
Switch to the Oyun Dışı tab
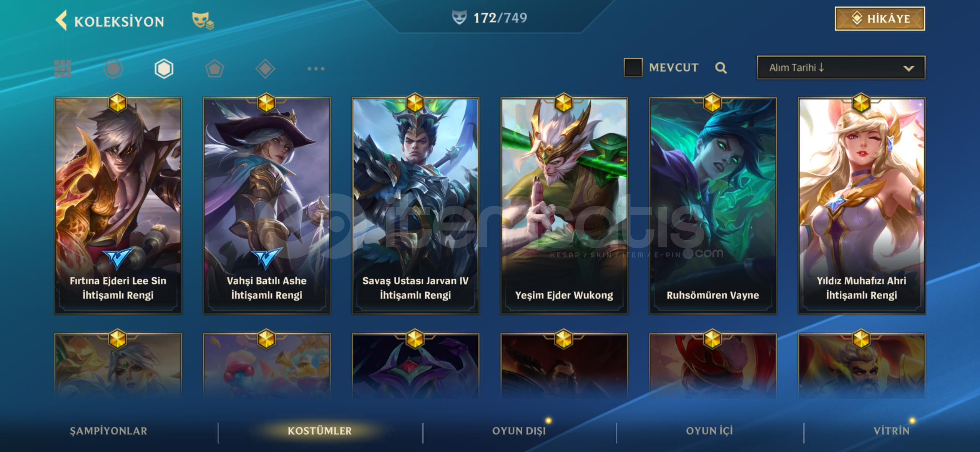click(x=519, y=431)
